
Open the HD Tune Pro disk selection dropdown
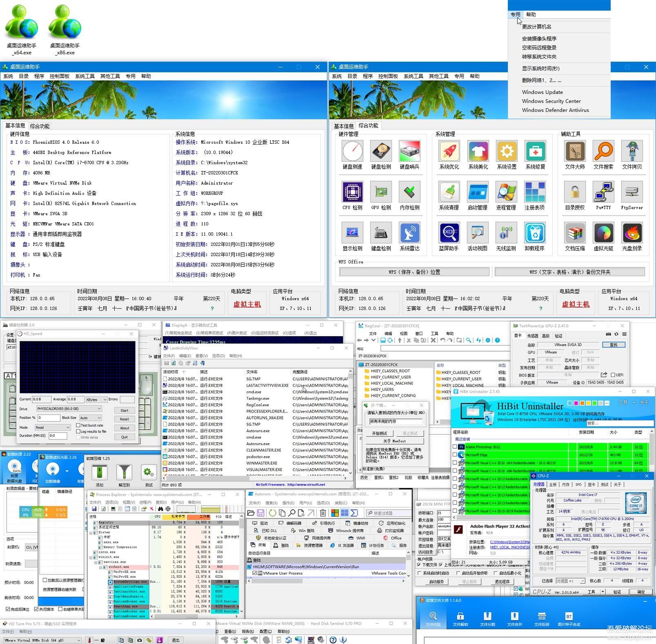[x=42, y=640]
